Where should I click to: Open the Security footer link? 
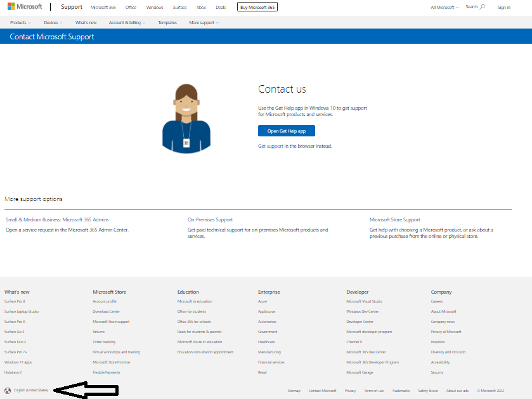[437, 372]
